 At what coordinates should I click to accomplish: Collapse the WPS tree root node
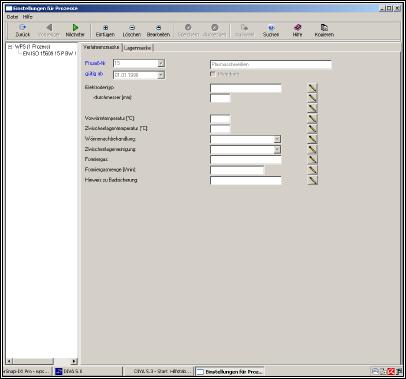10,47
